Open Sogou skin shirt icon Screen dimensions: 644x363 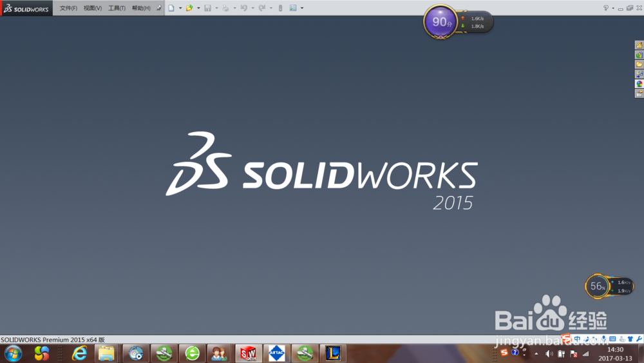[630, 338]
